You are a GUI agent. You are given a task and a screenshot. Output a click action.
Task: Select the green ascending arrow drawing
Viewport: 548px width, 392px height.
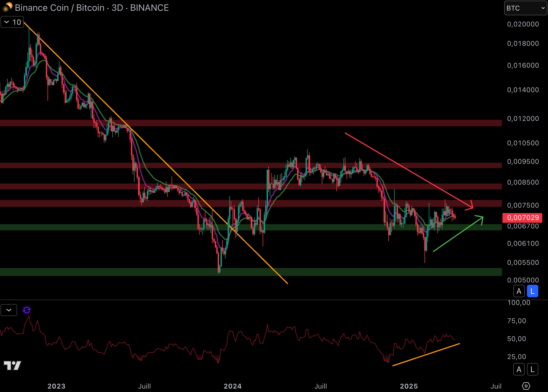(x=455, y=236)
